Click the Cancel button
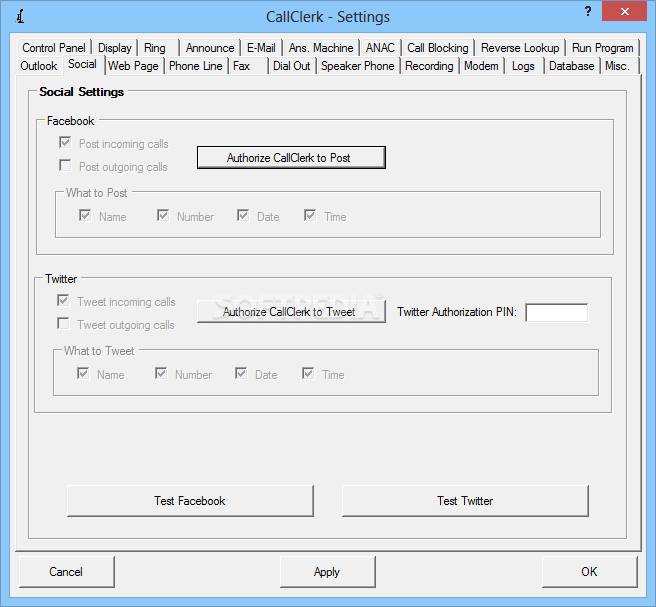 point(67,572)
